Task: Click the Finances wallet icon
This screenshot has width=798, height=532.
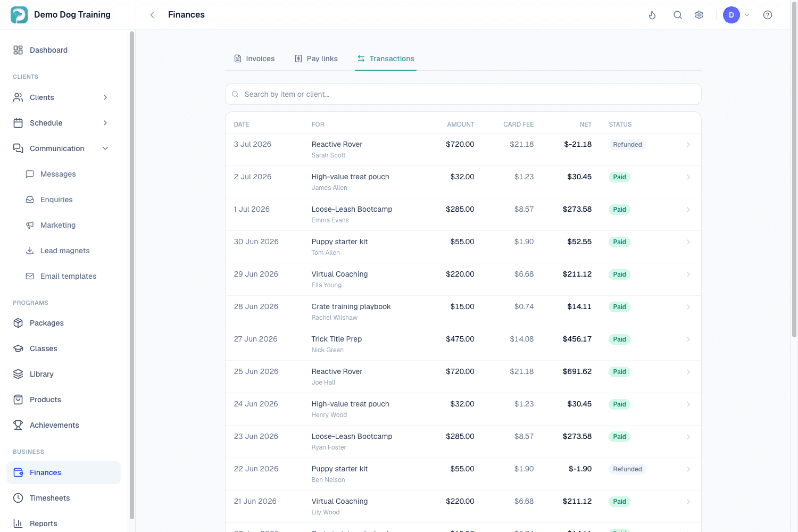Action: tap(18, 472)
